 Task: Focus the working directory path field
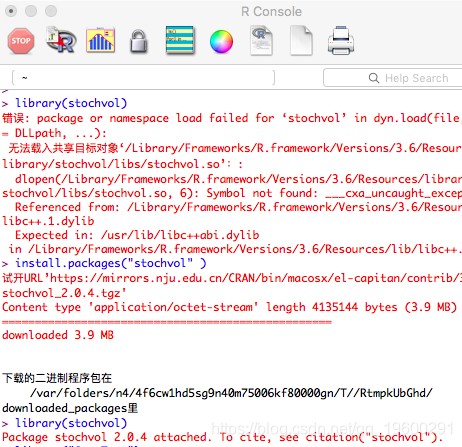click(143, 78)
